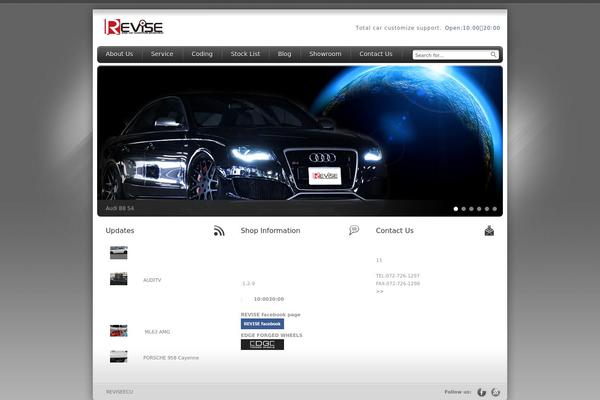The image size is (600, 400).
Task: Open the ML63 AMG update thumbnail
Action: point(119,331)
